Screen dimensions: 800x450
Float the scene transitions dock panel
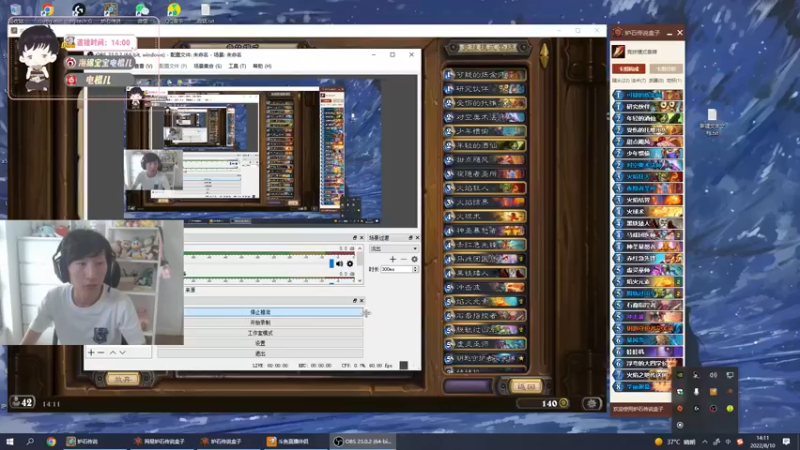410,238
